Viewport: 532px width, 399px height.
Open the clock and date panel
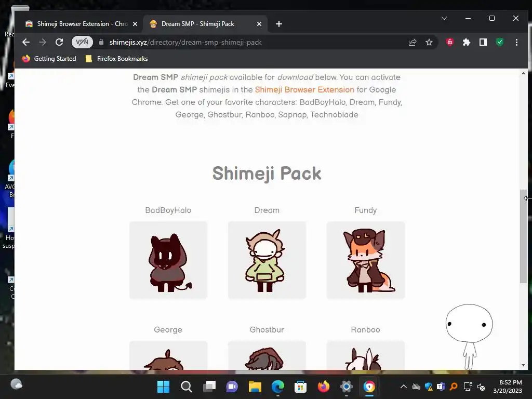coord(508,387)
